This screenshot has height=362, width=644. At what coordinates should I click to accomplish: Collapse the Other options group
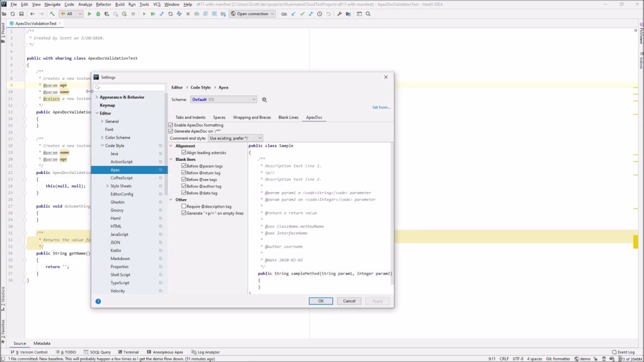coord(171,200)
